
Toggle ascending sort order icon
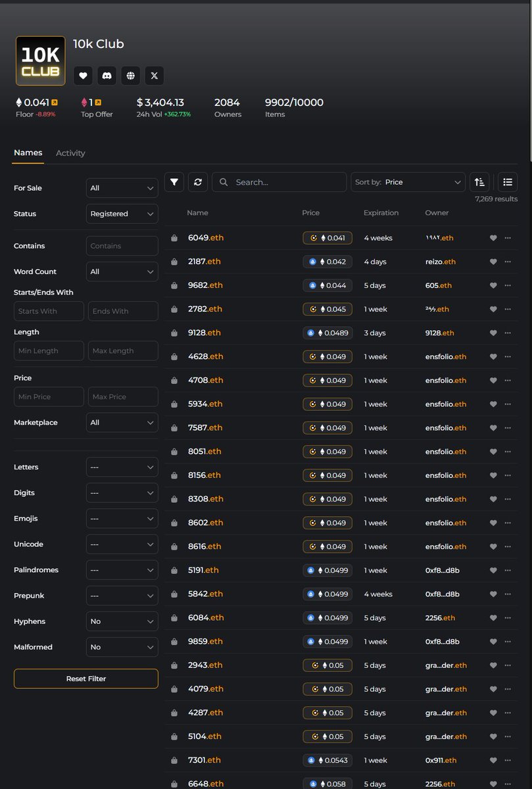click(479, 182)
